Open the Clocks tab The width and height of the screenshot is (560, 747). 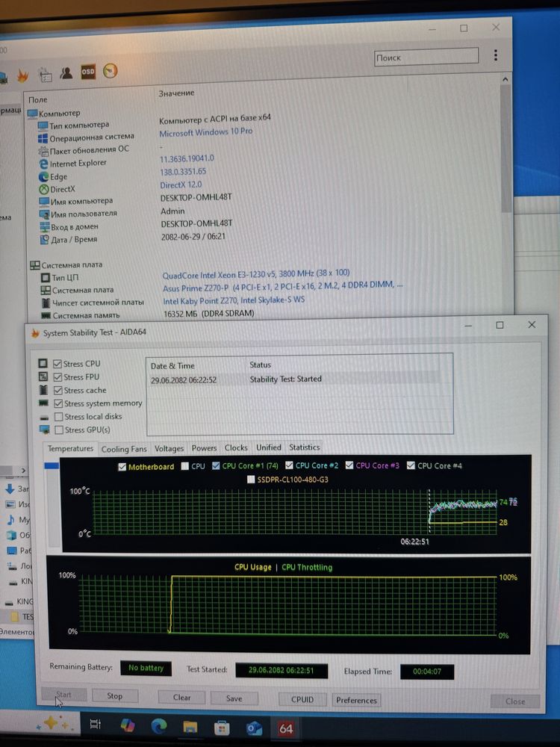tap(236, 447)
